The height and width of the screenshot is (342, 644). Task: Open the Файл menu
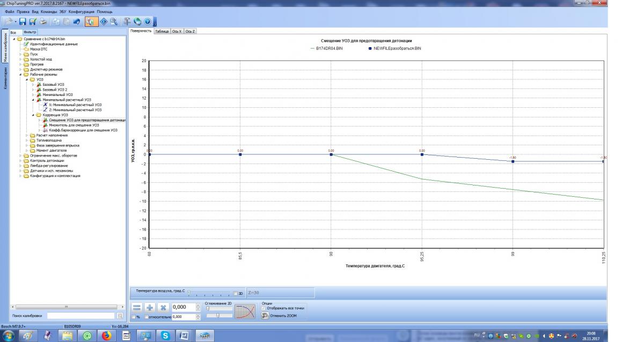point(9,11)
